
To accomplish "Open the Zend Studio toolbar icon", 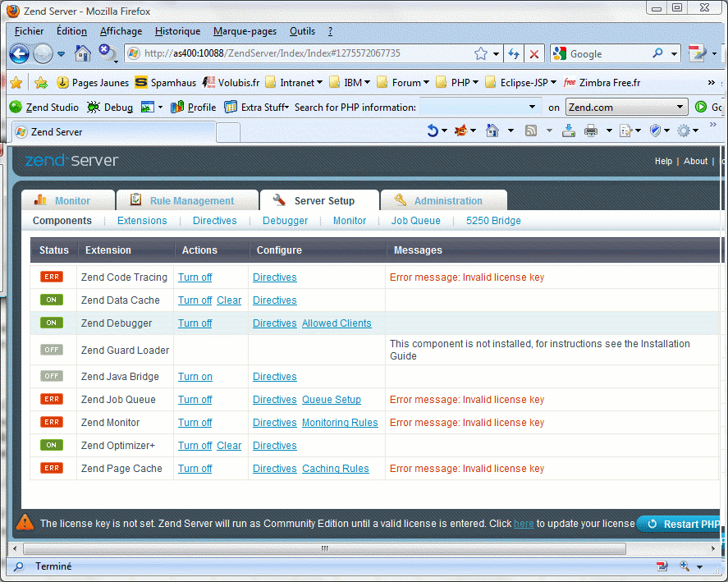I will point(16,108).
